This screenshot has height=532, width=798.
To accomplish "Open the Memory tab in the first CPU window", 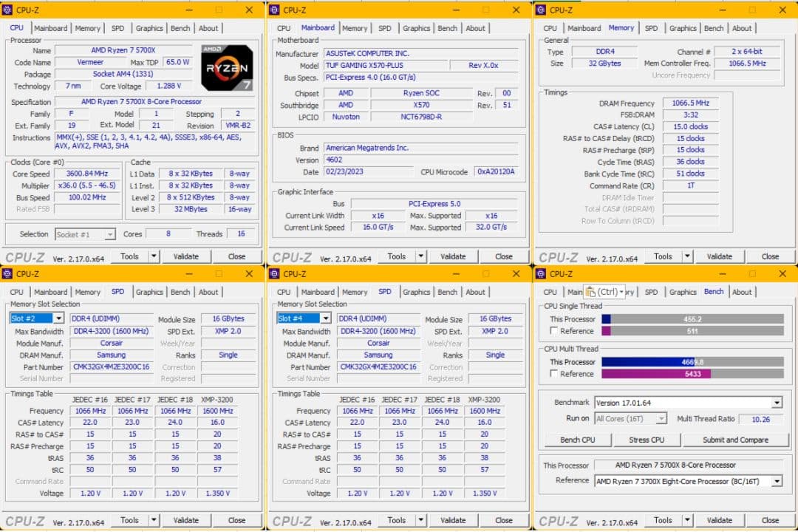I will click(87, 28).
